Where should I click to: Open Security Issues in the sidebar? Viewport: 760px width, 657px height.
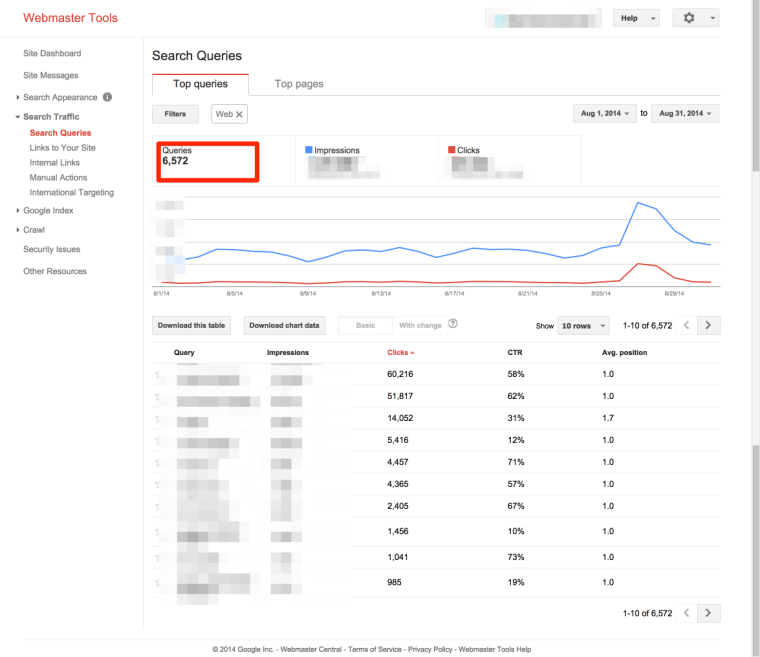click(x=52, y=249)
